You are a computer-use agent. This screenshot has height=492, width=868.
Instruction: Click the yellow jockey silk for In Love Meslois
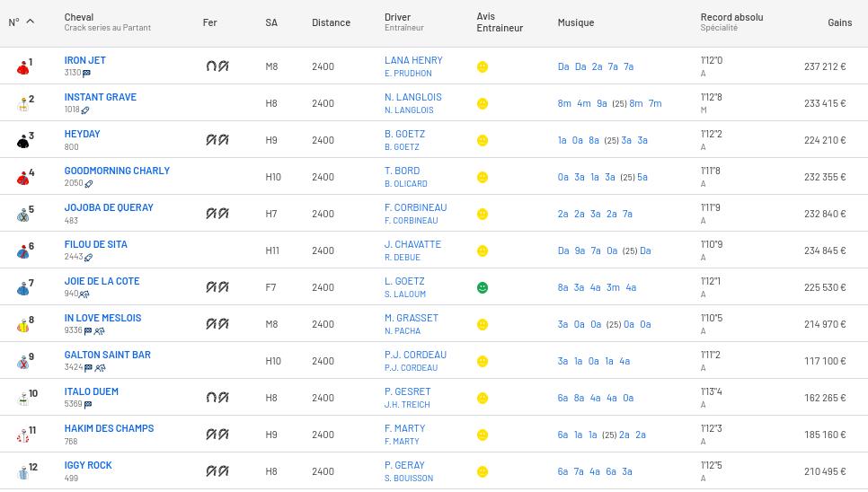click(22, 326)
